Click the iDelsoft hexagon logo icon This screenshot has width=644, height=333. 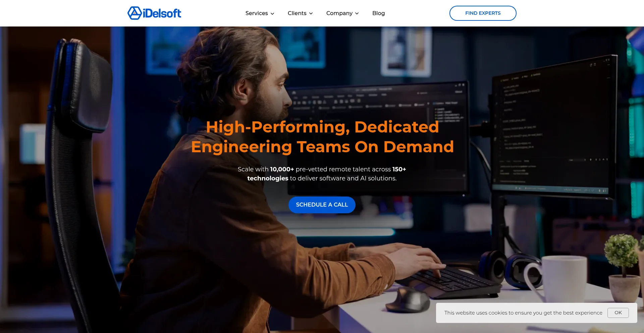click(x=135, y=13)
